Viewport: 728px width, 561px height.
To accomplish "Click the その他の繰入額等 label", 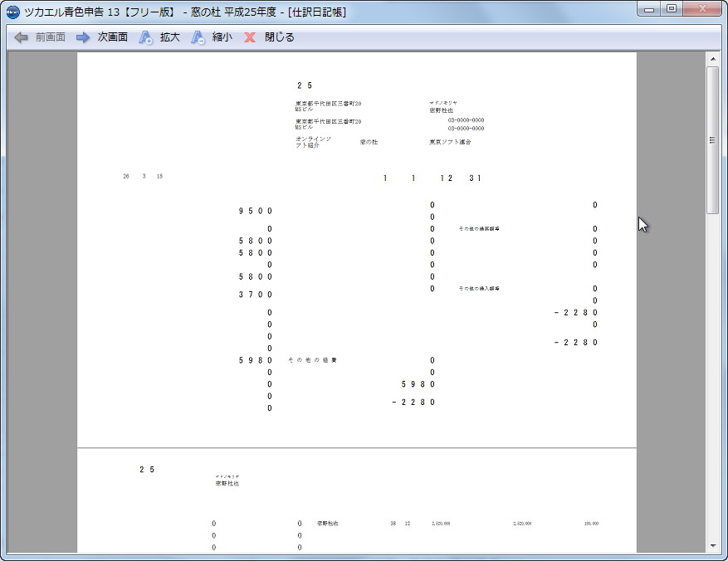I will click(x=479, y=289).
